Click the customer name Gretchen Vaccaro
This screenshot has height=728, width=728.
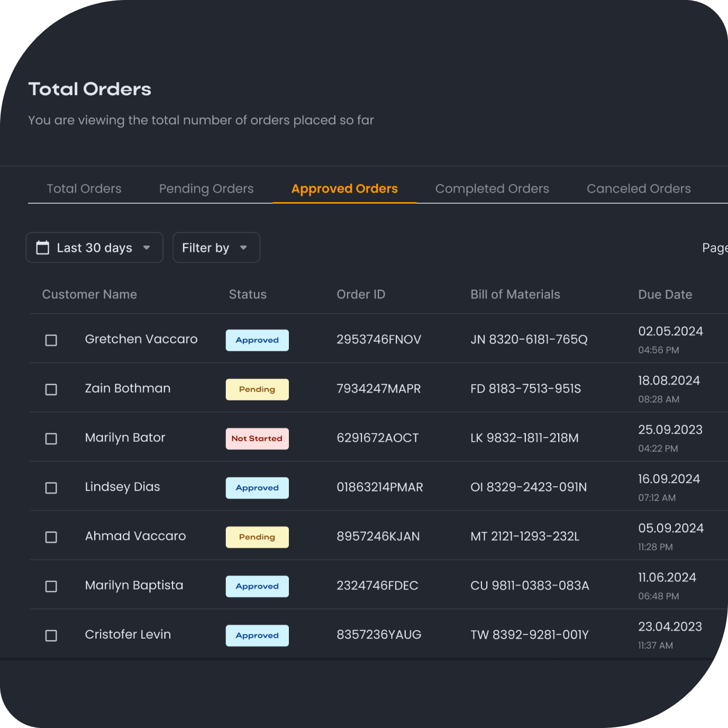point(141,339)
